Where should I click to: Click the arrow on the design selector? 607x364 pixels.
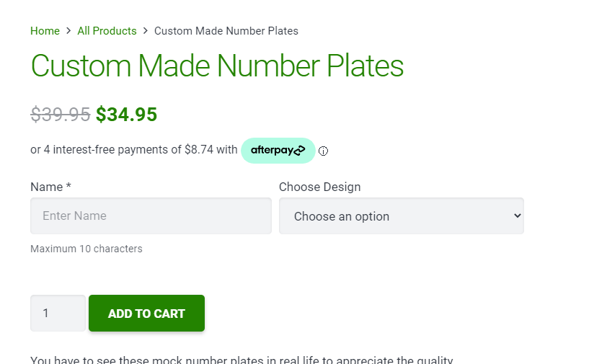pyautogui.click(x=516, y=216)
